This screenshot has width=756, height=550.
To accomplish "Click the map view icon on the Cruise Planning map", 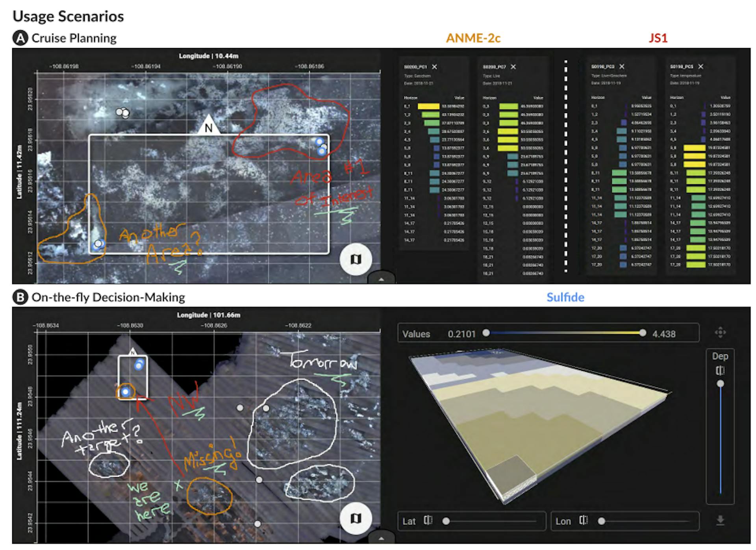I will [x=356, y=259].
